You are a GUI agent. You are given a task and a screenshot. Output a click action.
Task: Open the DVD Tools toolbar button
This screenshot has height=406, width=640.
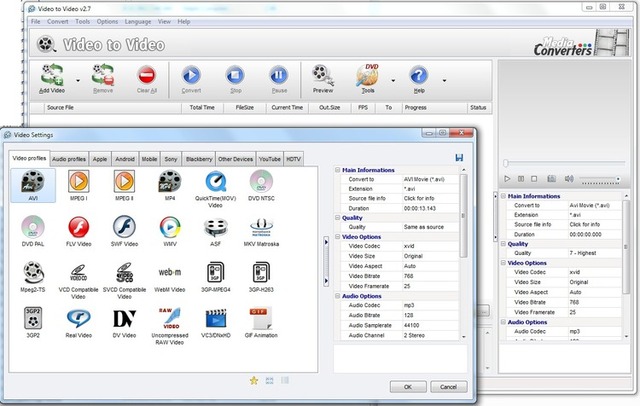[368, 79]
